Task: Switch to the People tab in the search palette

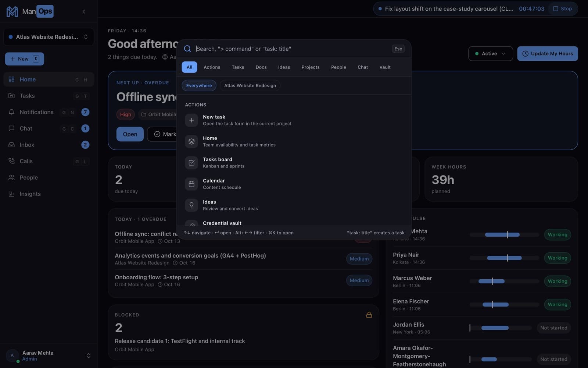Action: coord(338,67)
